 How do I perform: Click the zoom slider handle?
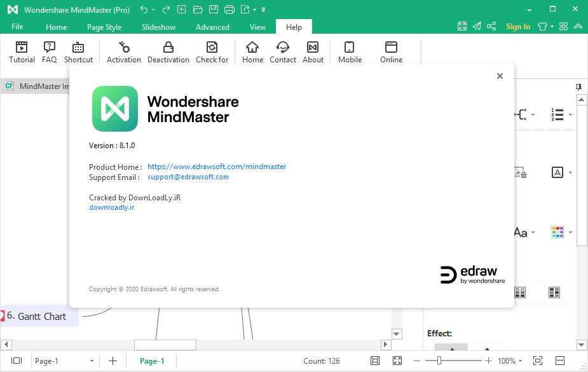pos(439,361)
